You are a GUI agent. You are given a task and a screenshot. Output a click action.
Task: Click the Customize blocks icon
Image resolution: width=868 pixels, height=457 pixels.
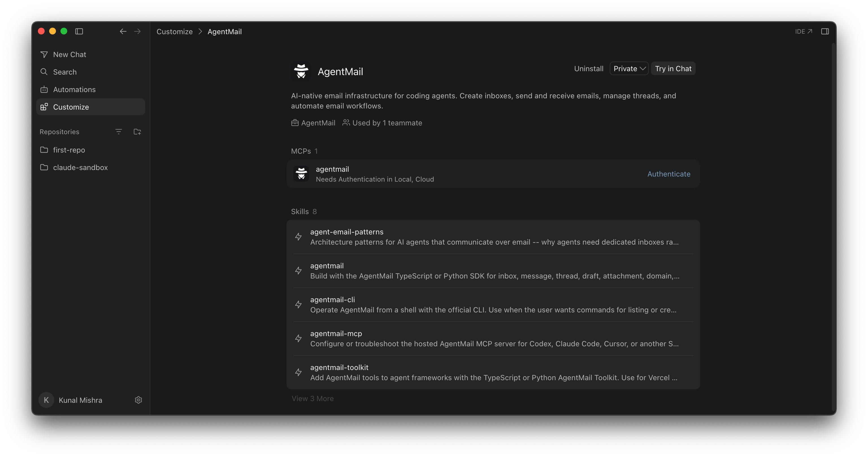pos(44,107)
